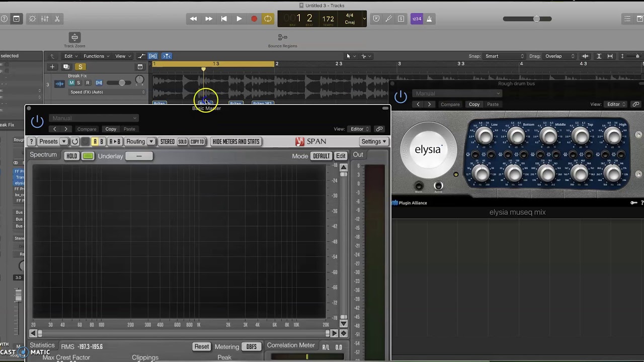
Task: Toggle the SPAN Spectrum HOLD button
Action: point(72,156)
